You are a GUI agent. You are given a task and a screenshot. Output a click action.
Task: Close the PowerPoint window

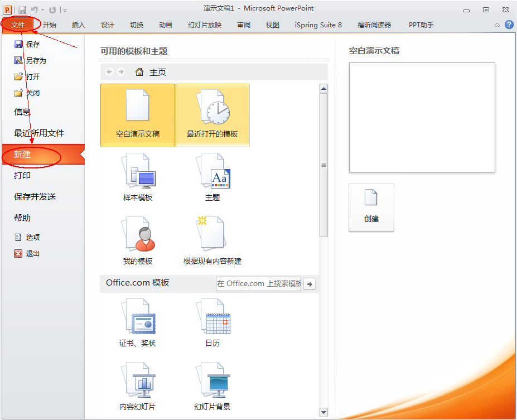505,10
